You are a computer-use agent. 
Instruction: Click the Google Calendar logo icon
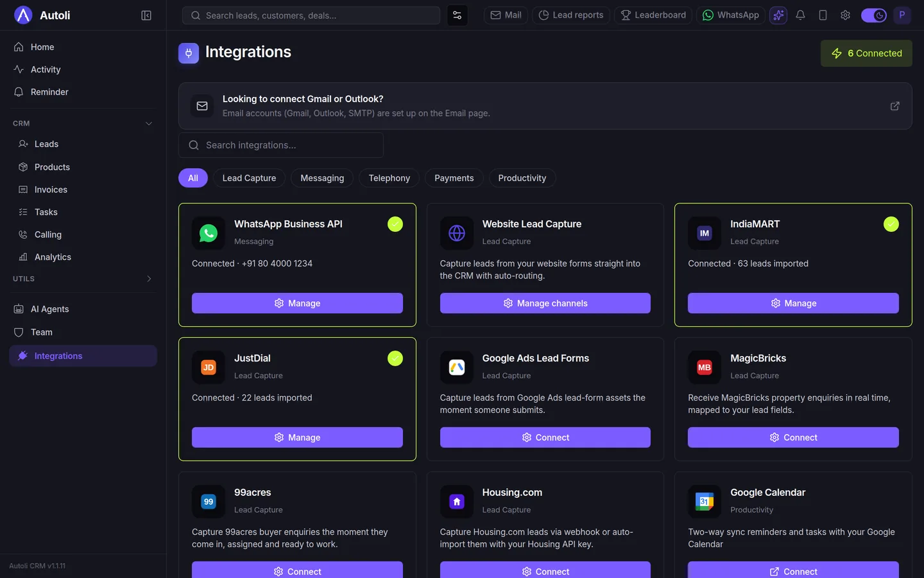[x=705, y=502]
